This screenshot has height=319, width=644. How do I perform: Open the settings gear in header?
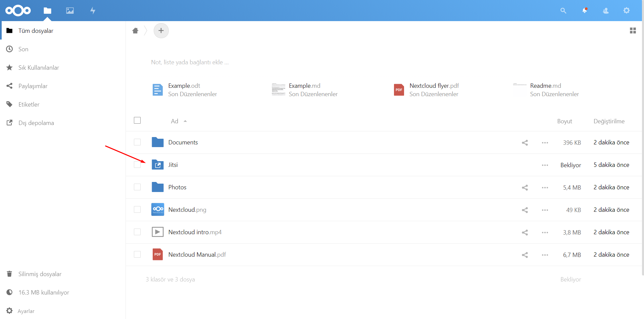coord(627,11)
